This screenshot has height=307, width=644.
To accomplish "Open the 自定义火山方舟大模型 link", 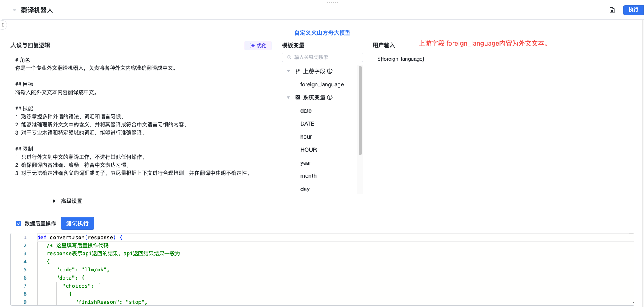I will tap(322, 33).
